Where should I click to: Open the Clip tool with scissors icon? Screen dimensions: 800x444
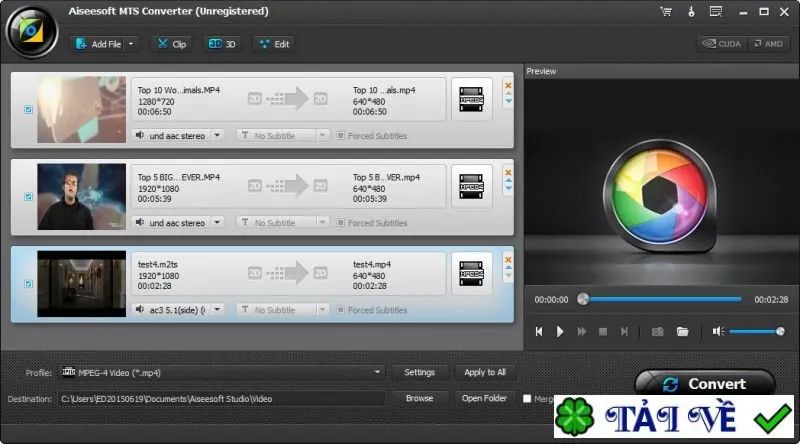[172, 44]
